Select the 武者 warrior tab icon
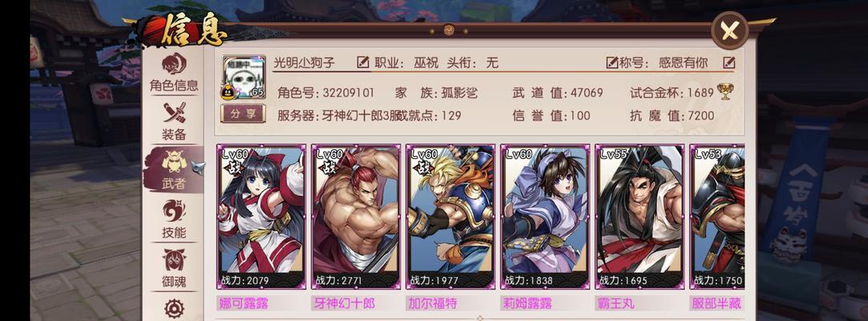Image resolution: width=868 pixels, height=321 pixels. 174,169
